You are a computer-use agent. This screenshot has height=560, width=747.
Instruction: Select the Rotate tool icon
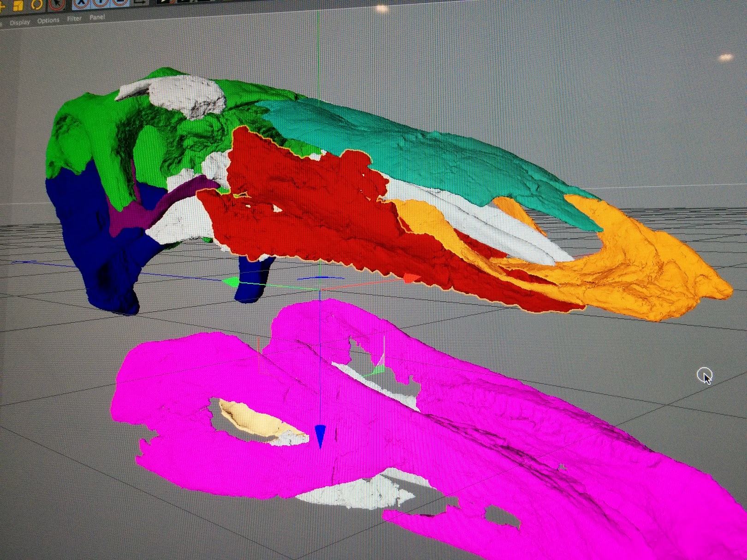point(36,4)
